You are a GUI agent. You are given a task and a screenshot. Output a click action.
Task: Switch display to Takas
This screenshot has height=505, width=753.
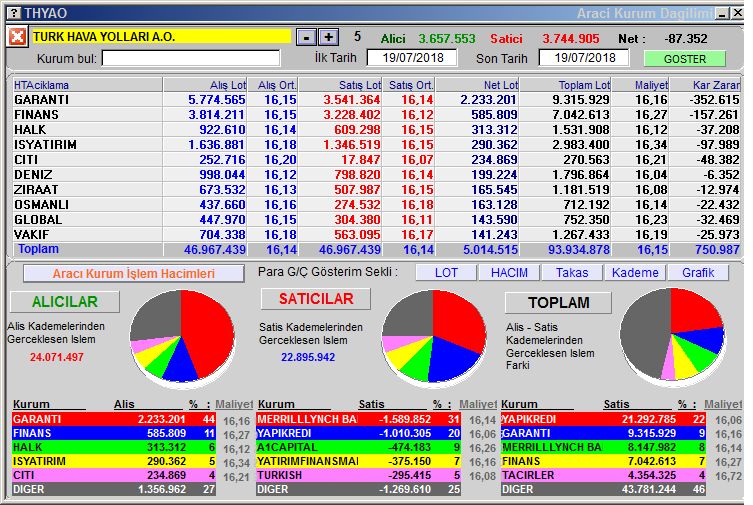(572, 273)
